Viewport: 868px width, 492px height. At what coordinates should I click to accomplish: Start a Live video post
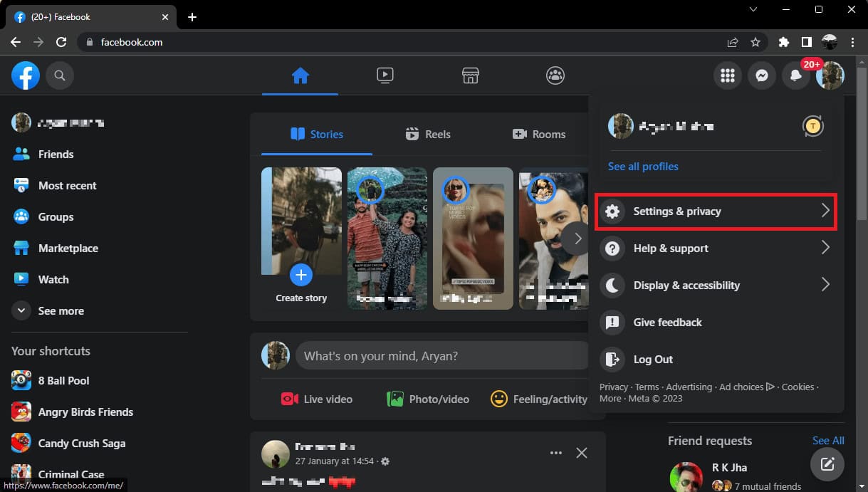click(317, 399)
